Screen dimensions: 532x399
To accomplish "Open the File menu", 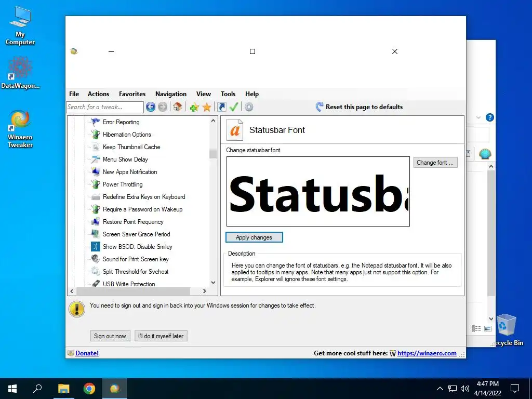I will (x=74, y=94).
